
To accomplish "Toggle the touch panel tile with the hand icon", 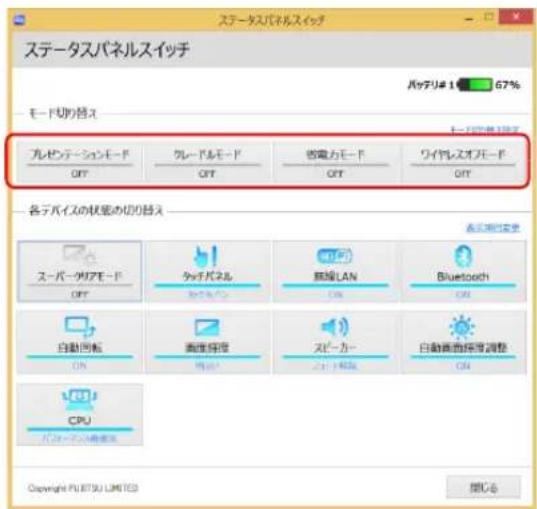I will coord(207,271).
